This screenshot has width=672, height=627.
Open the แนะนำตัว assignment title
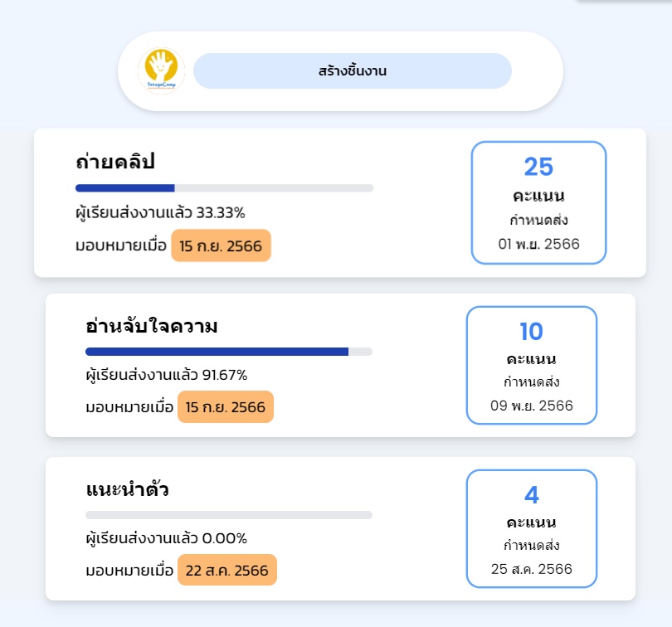(x=127, y=489)
